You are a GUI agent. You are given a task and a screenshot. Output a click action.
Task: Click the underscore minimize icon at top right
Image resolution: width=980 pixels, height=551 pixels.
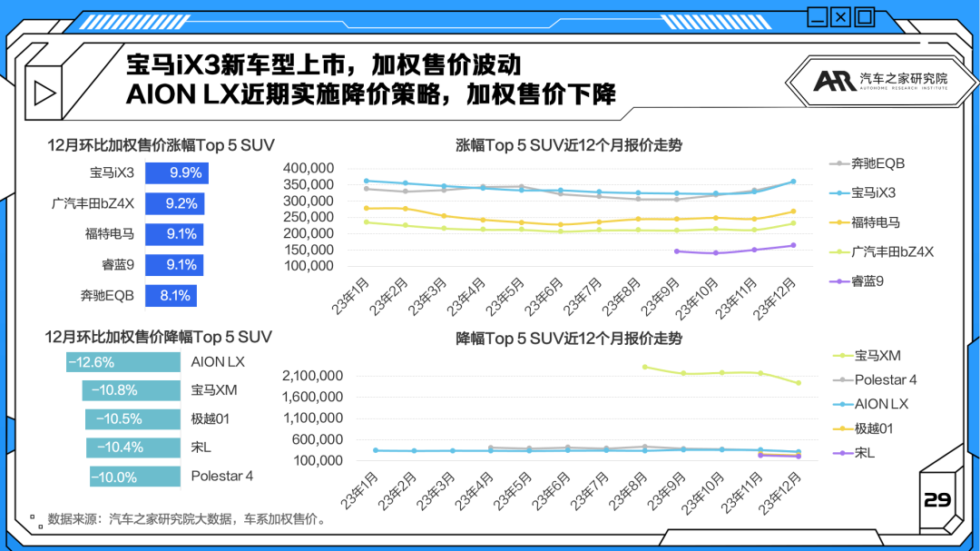[x=818, y=15]
